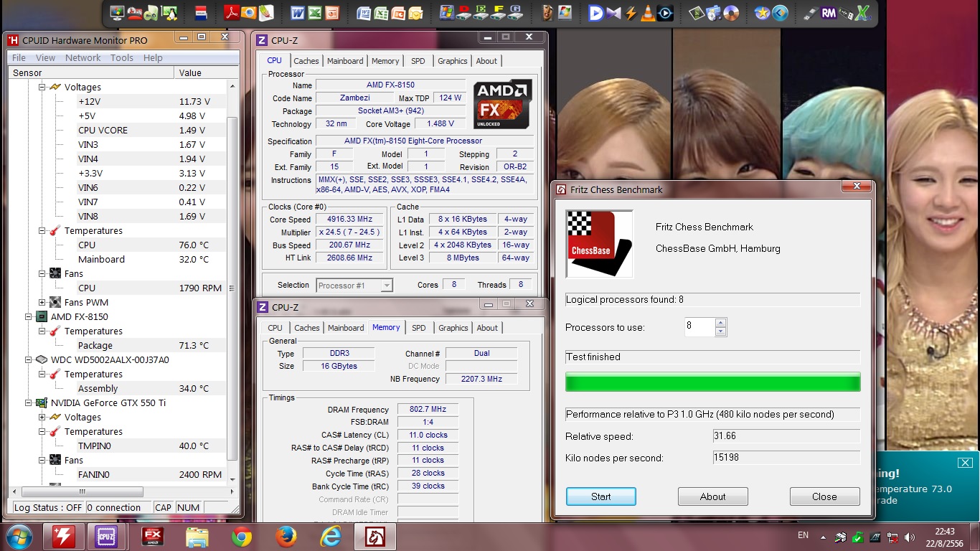Click the volume speaker tray icon
Image resolution: width=980 pixels, height=551 pixels.
point(911,537)
